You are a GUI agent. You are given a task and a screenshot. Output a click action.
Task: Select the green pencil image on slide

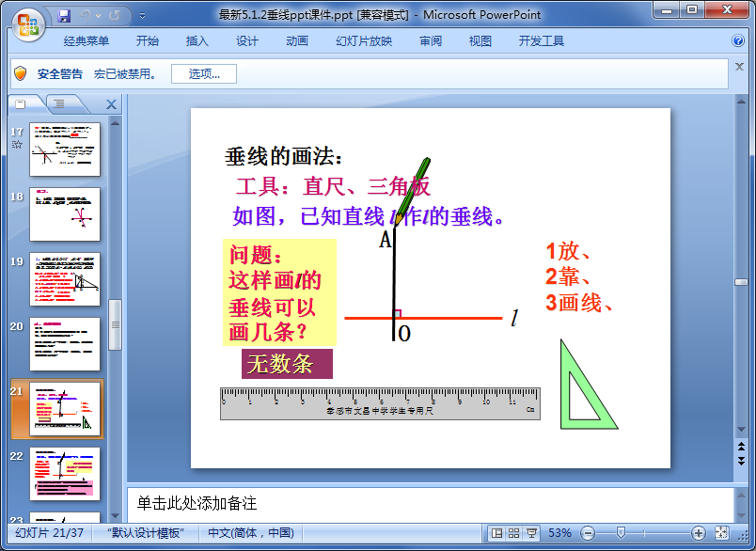tap(412, 191)
